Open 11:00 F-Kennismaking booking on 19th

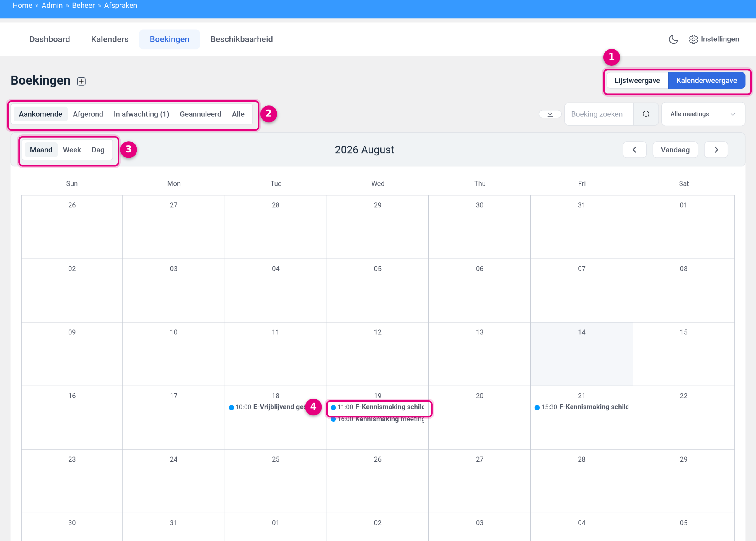pyautogui.click(x=377, y=407)
